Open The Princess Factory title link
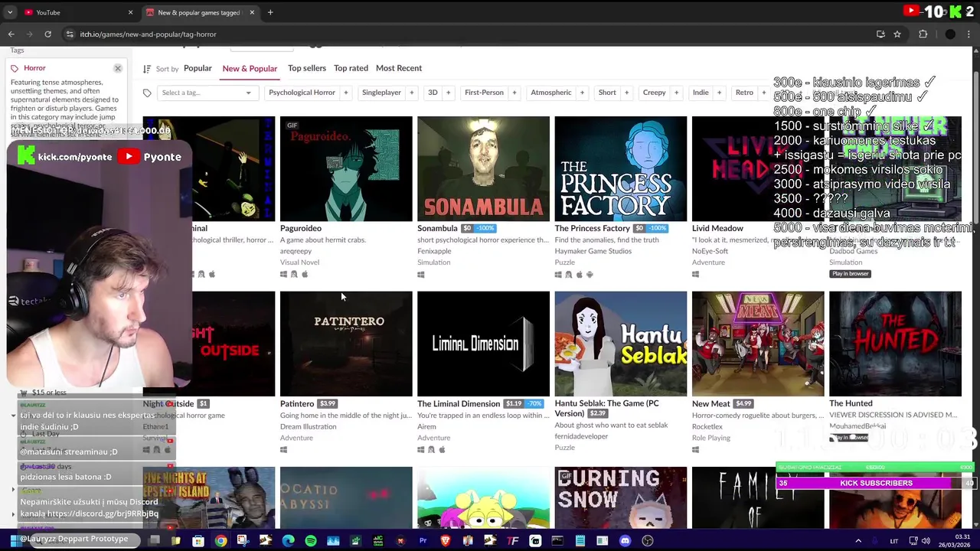 tap(592, 228)
